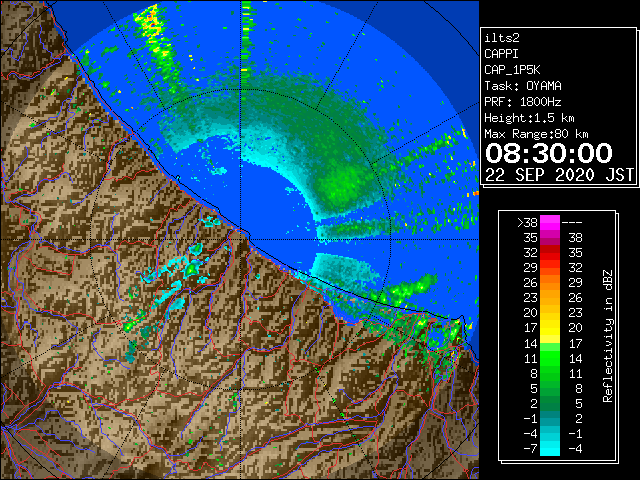Click the 'CAP_1P5K' text line

tap(512, 70)
